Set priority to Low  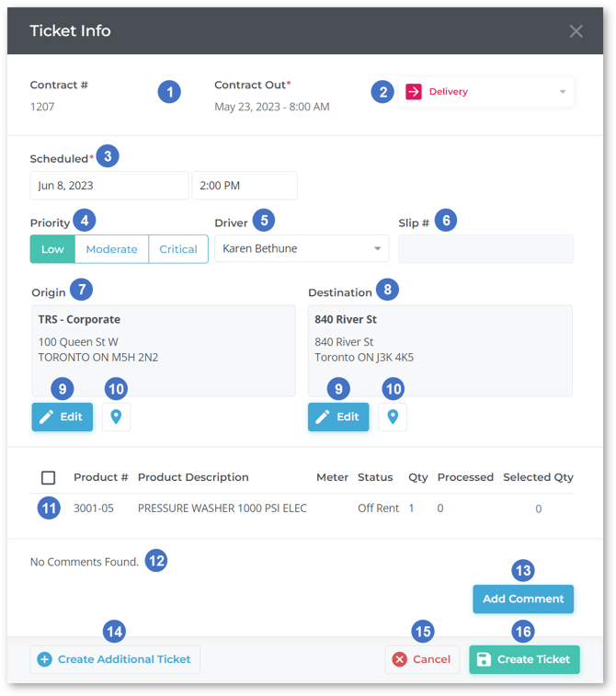[52, 249]
